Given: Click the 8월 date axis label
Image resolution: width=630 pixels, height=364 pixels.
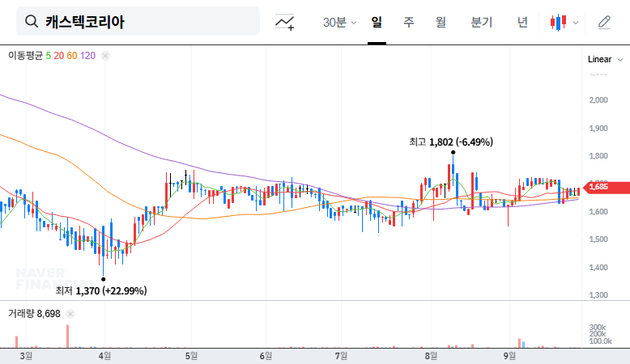Looking at the screenshot, I should [x=431, y=356].
